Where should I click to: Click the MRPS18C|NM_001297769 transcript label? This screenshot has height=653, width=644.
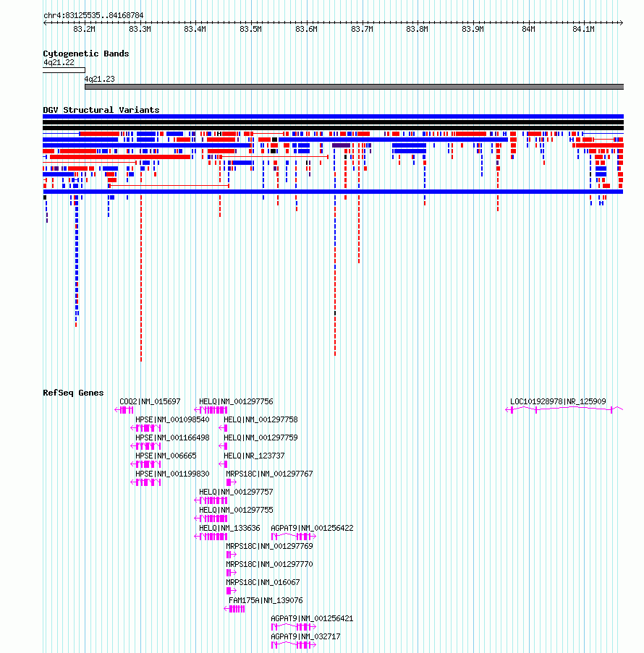[x=269, y=547]
